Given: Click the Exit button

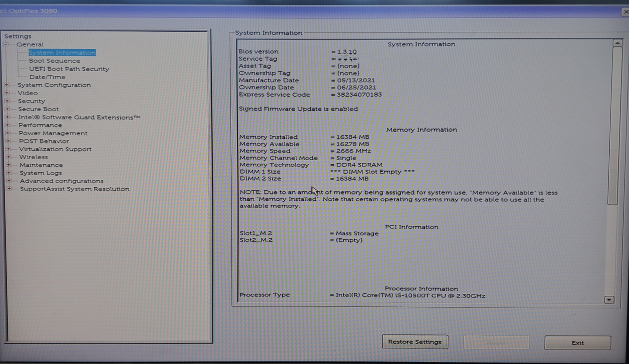Looking at the screenshot, I should point(577,343).
